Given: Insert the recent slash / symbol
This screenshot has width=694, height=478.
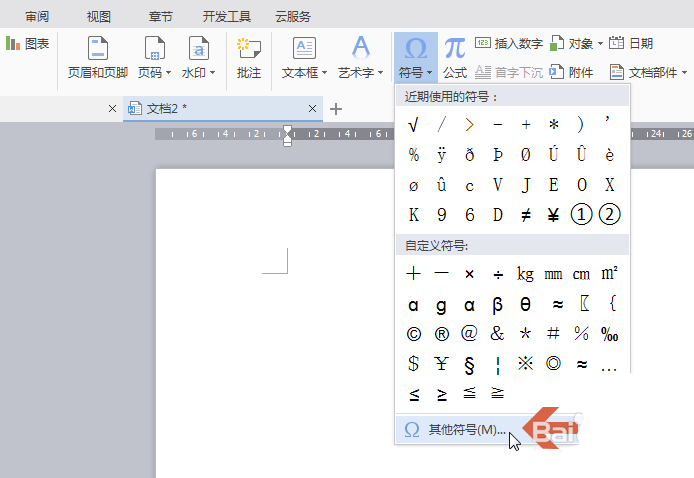Looking at the screenshot, I should click(441, 125).
